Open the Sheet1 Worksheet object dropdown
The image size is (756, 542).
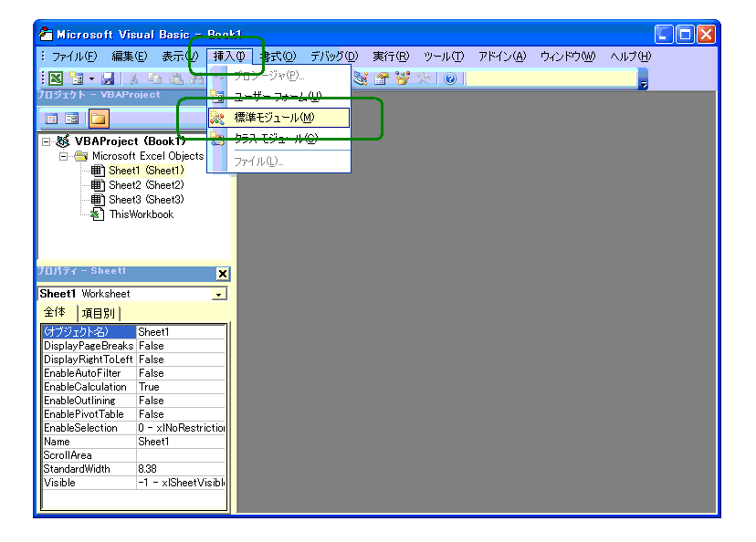pyautogui.click(x=219, y=294)
